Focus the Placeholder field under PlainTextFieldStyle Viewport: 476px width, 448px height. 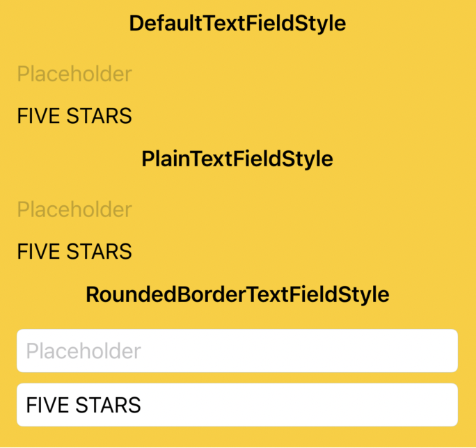point(237,209)
